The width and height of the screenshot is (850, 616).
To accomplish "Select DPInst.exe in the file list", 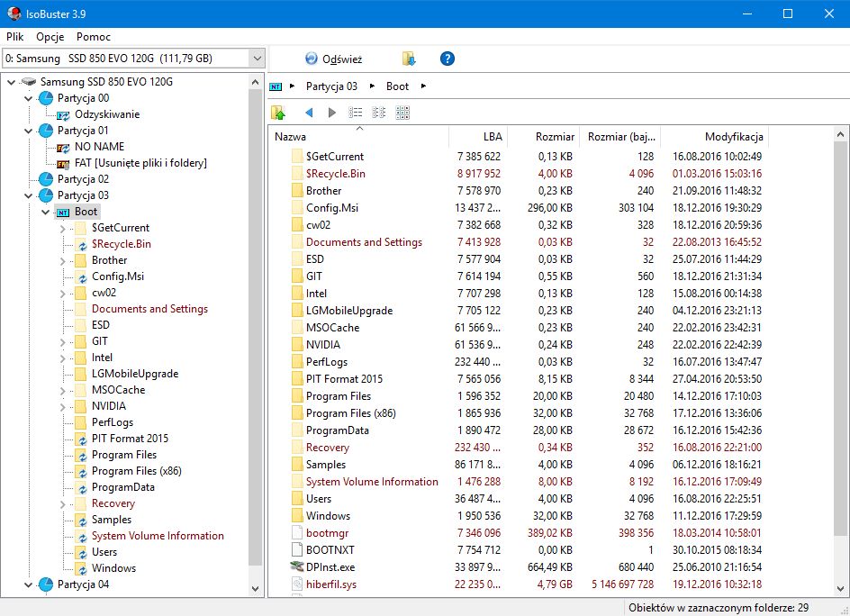I will (x=330, y=566).
